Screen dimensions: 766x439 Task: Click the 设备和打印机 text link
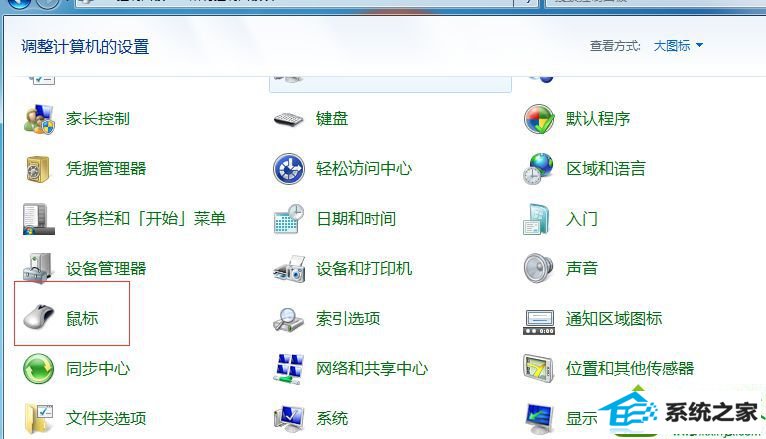click(364, 269)
